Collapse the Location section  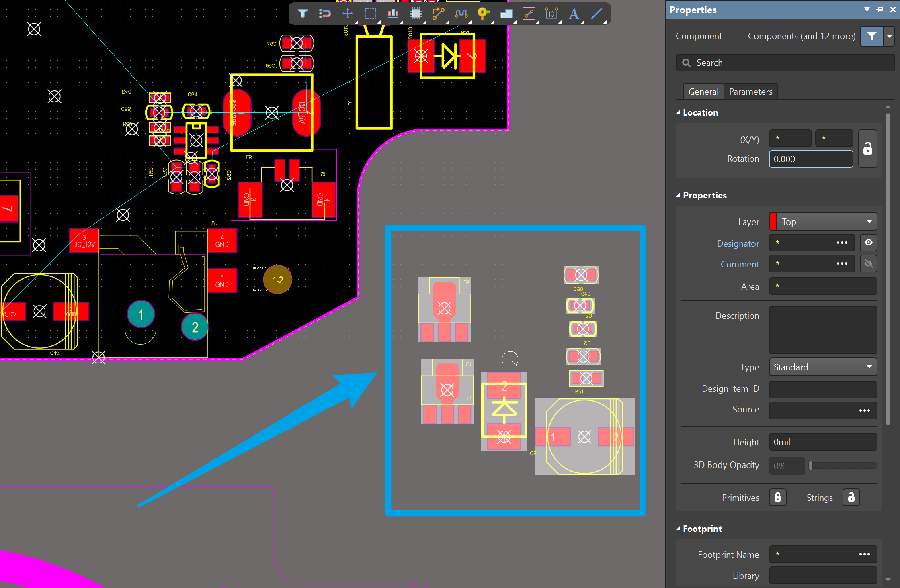(x=678, y=113)
